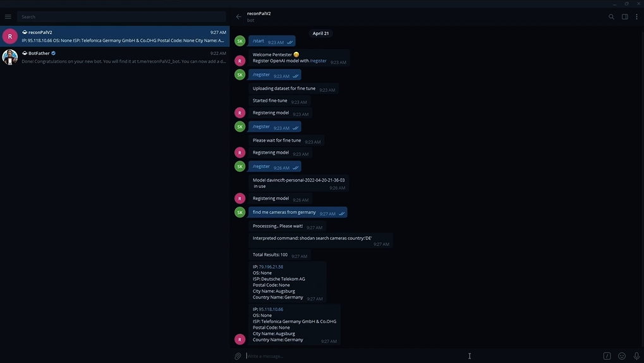
Task: Select 'Total Results: 100' message
Action: point(280,255)
